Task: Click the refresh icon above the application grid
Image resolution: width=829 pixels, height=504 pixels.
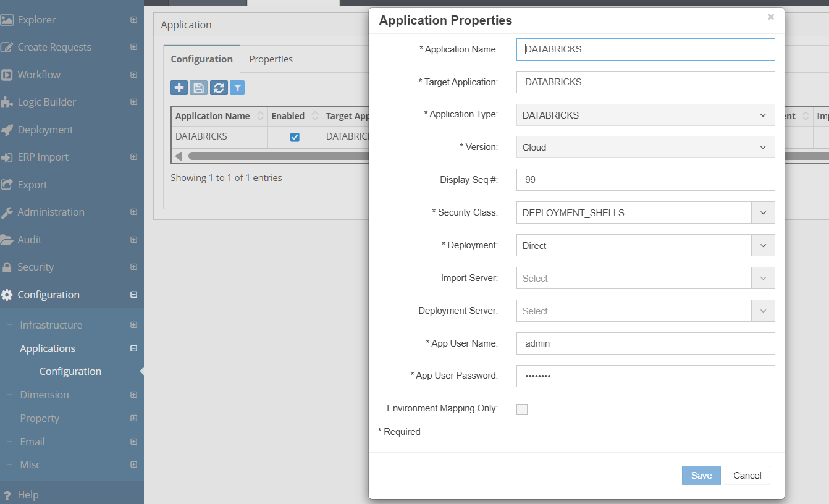Action: click(218, 88)
